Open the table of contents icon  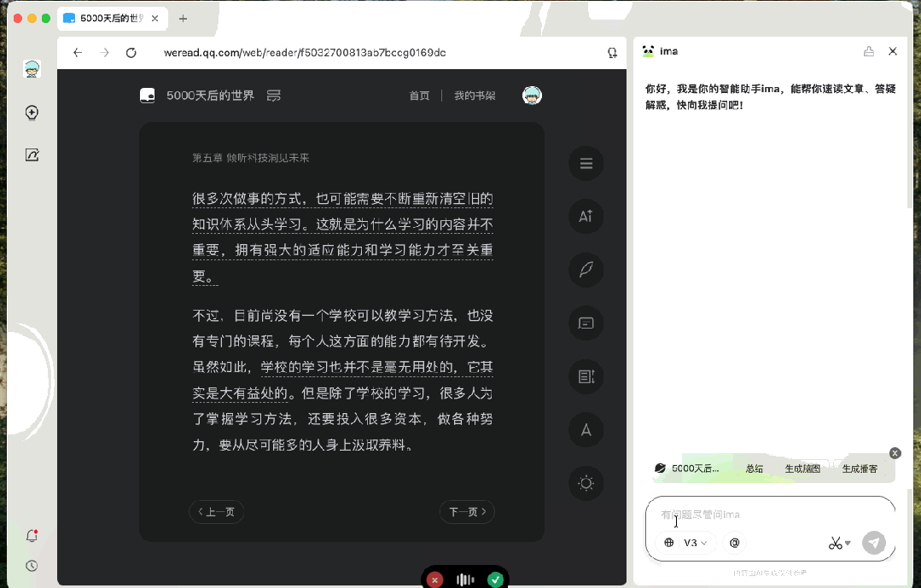pyautogui.click(x=586, y=163)
